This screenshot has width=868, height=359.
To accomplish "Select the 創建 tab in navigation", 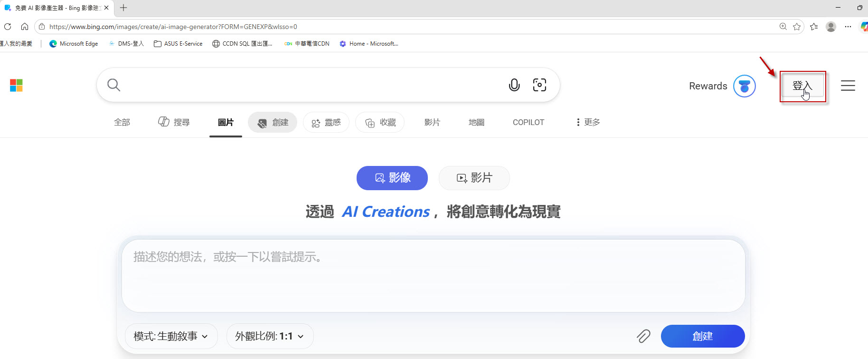I will (x=273, y=122).
